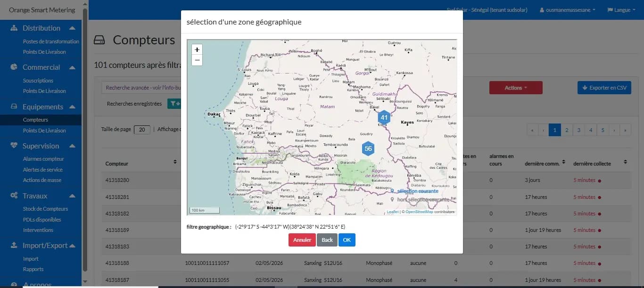The height and width of the screenshot is (288, 644).
Task: Click the sélection courante legend marker
Action: click(392, 191)
